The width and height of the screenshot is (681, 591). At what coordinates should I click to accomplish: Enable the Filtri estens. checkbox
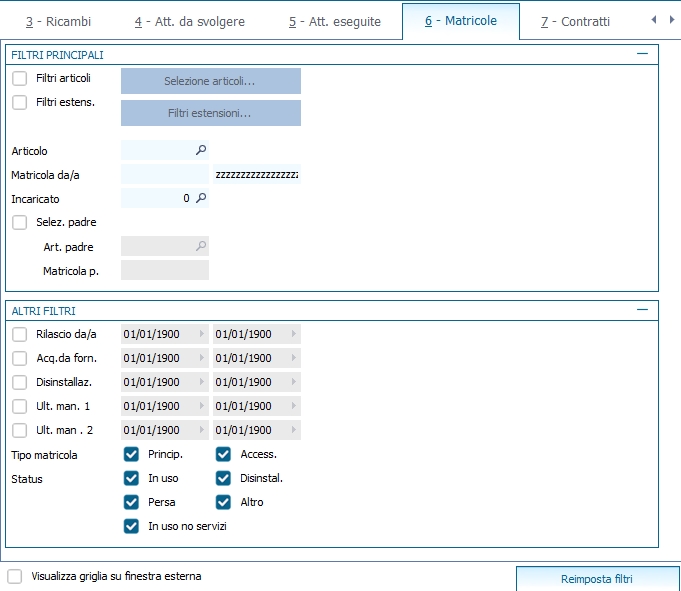point(20,102)
